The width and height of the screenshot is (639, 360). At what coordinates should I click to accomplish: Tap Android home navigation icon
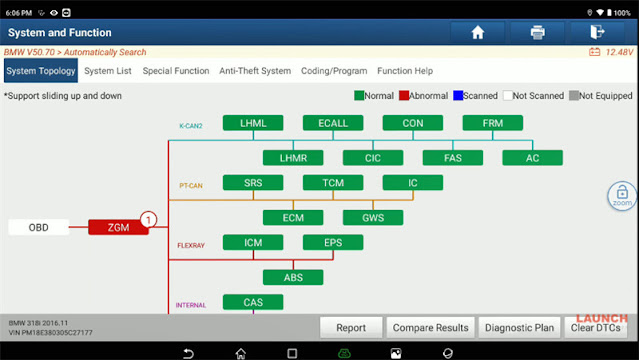[x=240, y=353]
